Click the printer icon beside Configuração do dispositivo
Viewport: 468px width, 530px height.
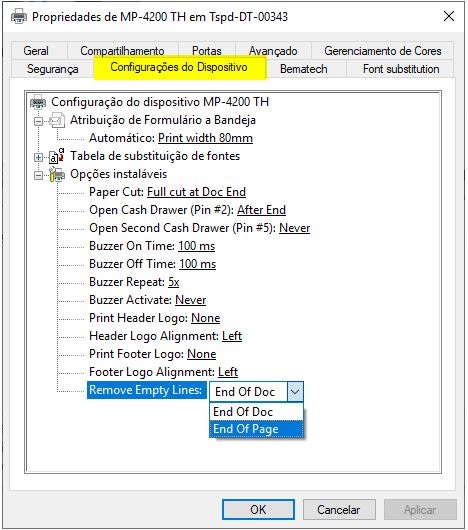click(x=38, y=102)
